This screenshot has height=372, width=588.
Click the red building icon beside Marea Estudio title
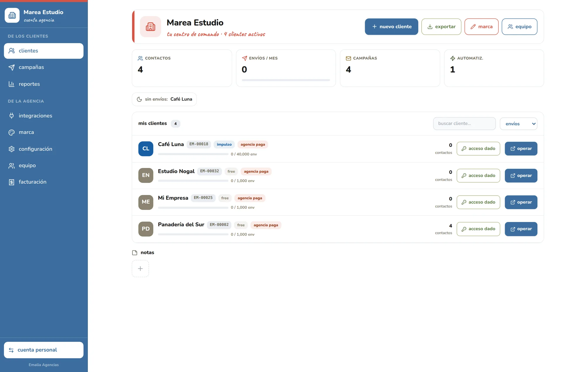tap(151, 27)
